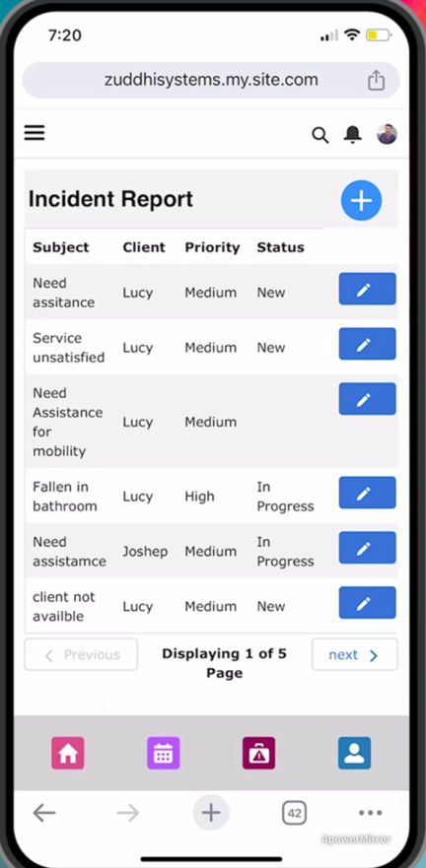
Task: Go to the pink Home tab
Action: [x=68, y=754]
